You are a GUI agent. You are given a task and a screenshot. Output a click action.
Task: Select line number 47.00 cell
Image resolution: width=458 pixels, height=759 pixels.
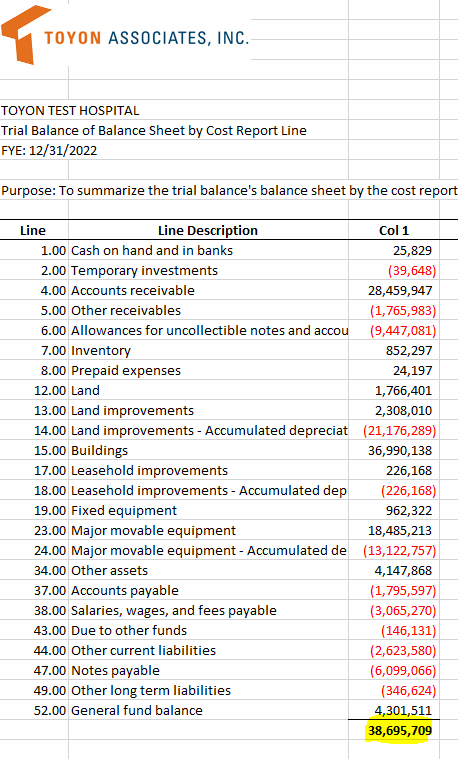coord(34,670)
